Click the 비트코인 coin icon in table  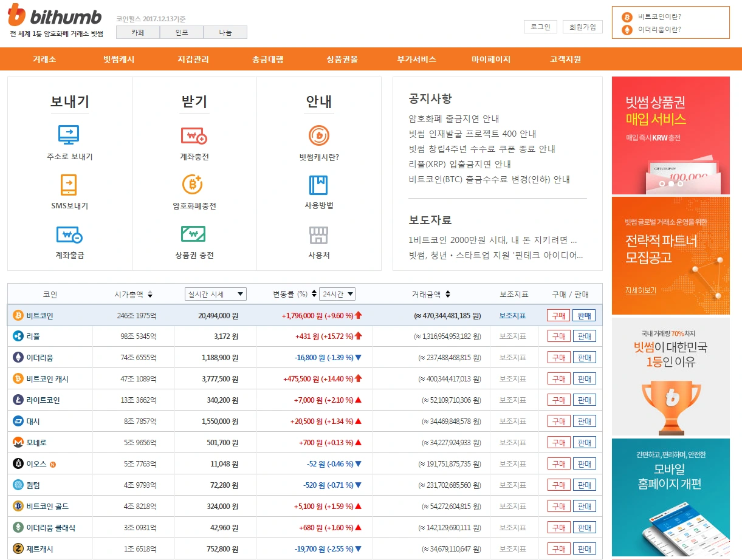click(x=18, y=315)
